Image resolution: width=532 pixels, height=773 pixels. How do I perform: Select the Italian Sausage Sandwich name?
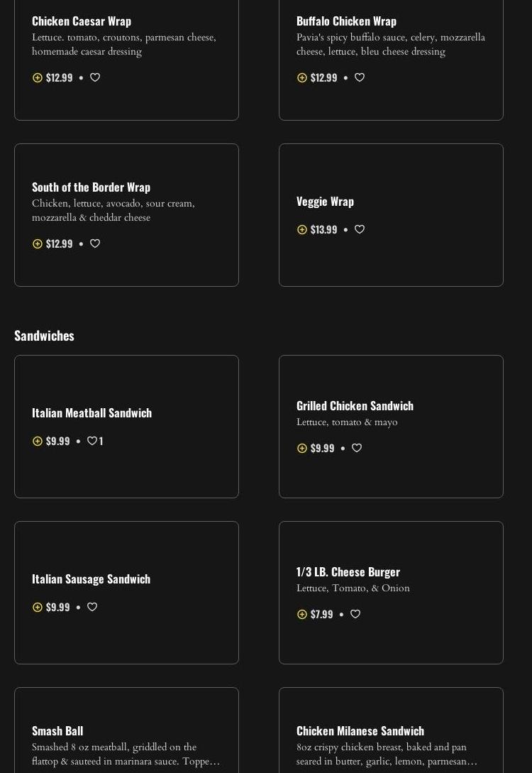(x=91, y=579)
